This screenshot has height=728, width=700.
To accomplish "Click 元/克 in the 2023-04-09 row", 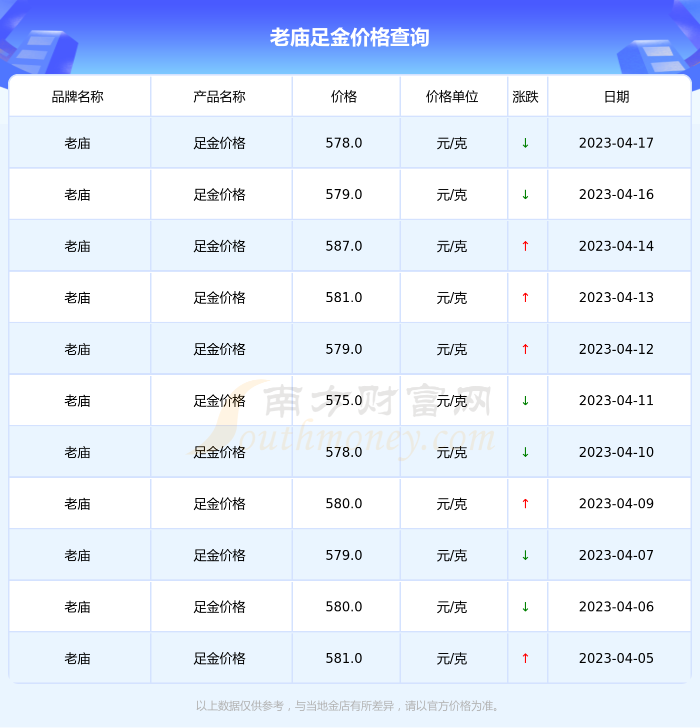I will coord(452,504).
